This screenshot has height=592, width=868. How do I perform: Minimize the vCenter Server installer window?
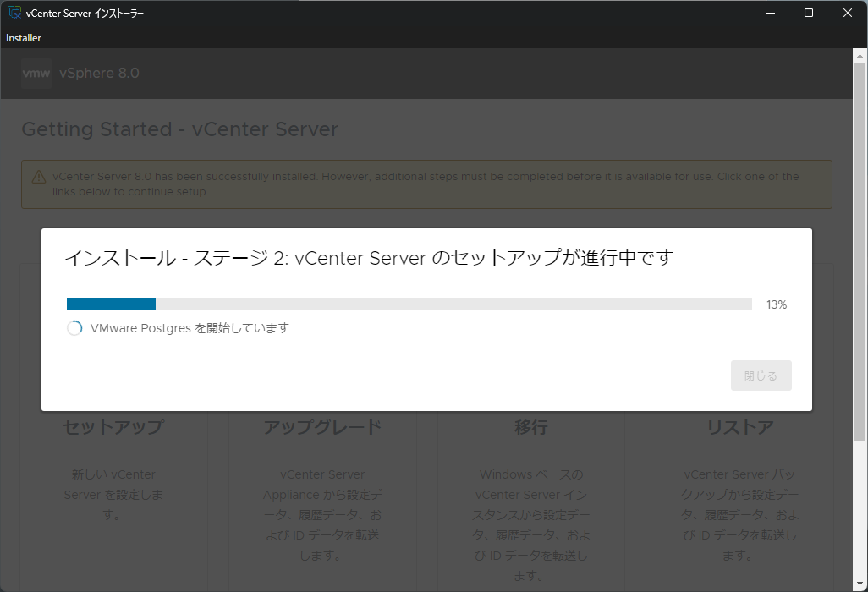tap(770, 13)
